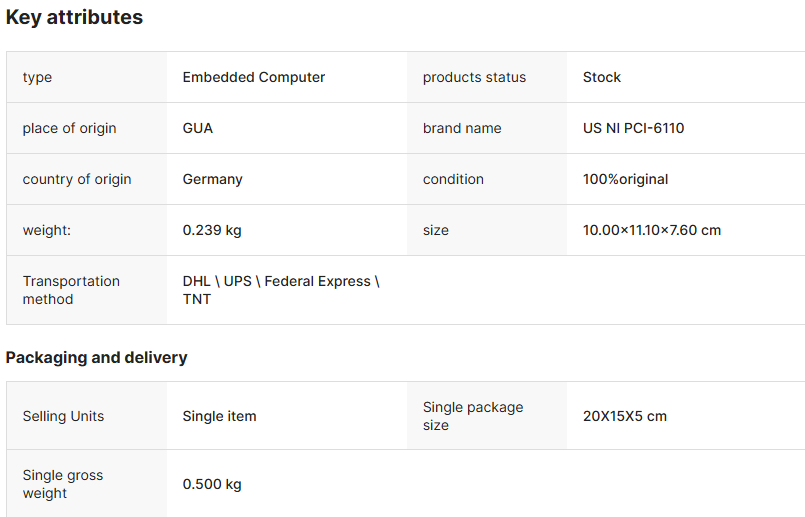Click the 100%original condition value
The height and width of the screenshot is (517, 805).
click(626, 179)
